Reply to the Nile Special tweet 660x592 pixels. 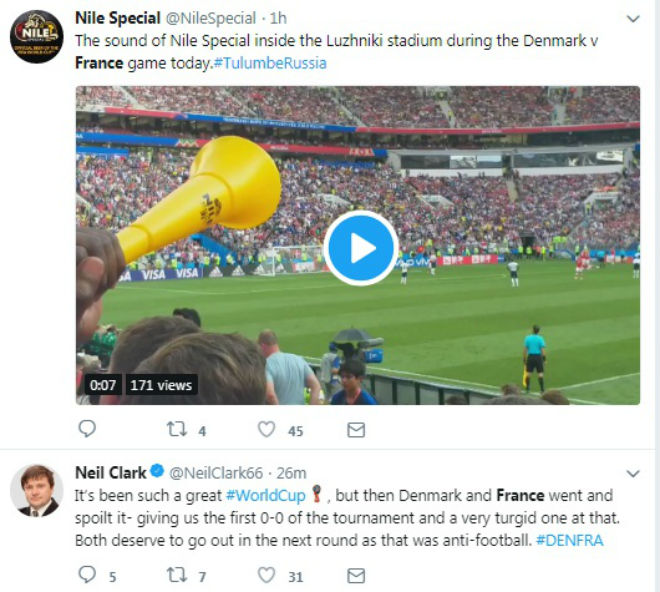pyautogui.click(x=87, y=430)
